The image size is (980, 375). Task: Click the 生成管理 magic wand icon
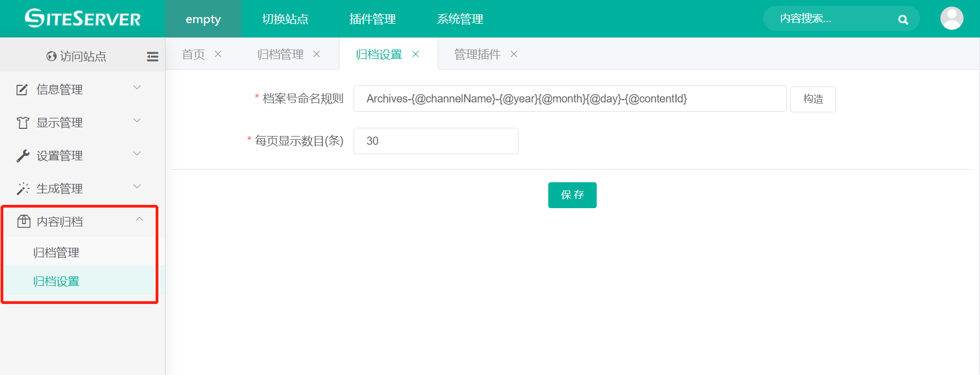(x=23, y=189)
